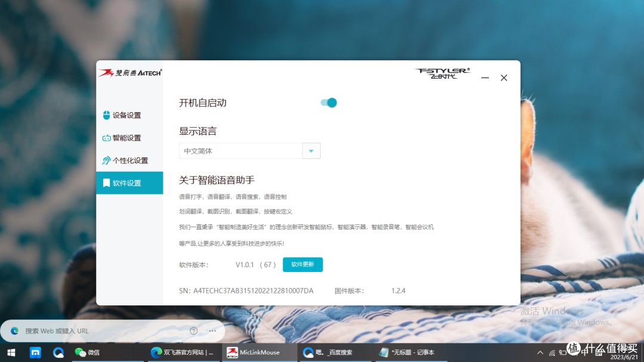644x362 pixels.
Task: Click the firmware version 1.2.4 value
Action: [x=398, y=290]
